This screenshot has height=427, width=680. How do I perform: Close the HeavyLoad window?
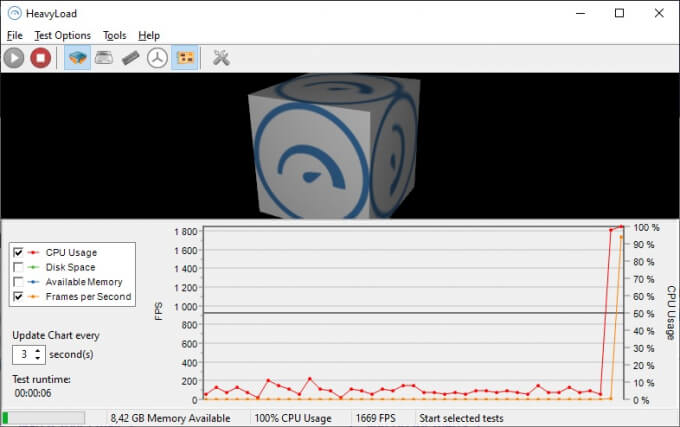point(659,13)
